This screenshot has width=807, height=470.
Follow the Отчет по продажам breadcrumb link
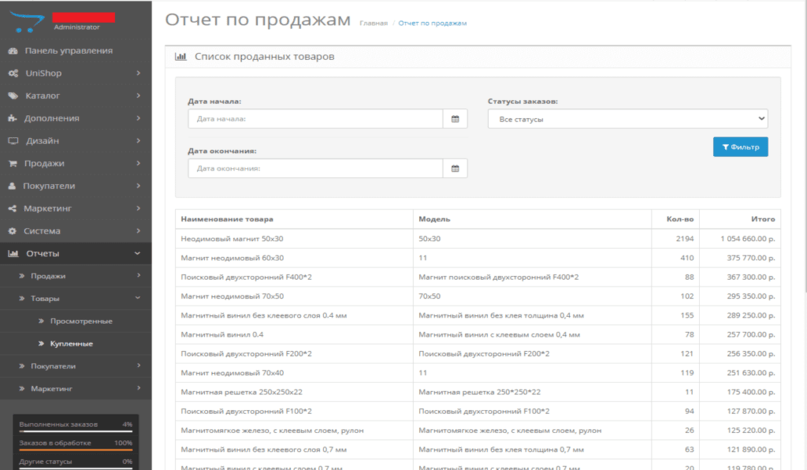click(x=432, y=23)
